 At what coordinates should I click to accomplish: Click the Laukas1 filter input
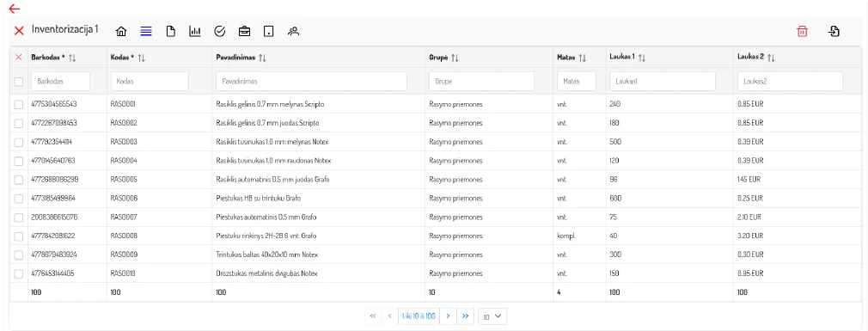click(x=663, y=82)
